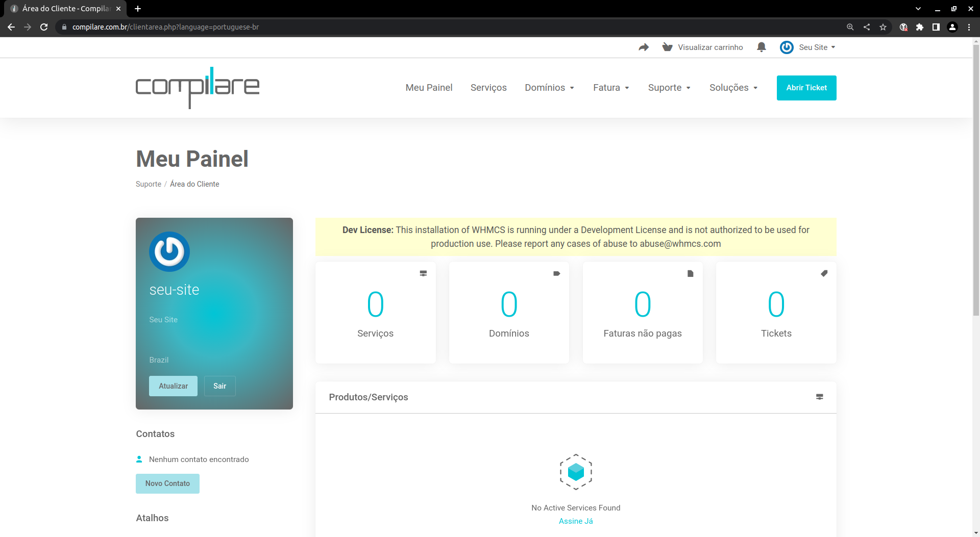980x537 pixels.
Task: Click No Active Services Found text
Action: (576, 507)
